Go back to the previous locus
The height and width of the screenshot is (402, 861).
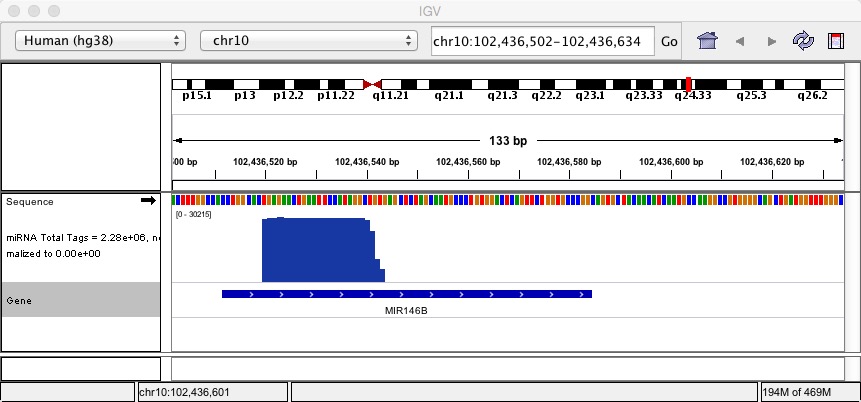click(x=740, y=41)
